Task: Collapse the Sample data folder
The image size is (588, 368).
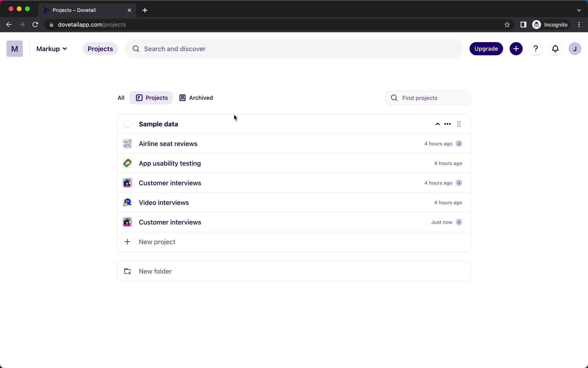Action: [x=438, y=123]
